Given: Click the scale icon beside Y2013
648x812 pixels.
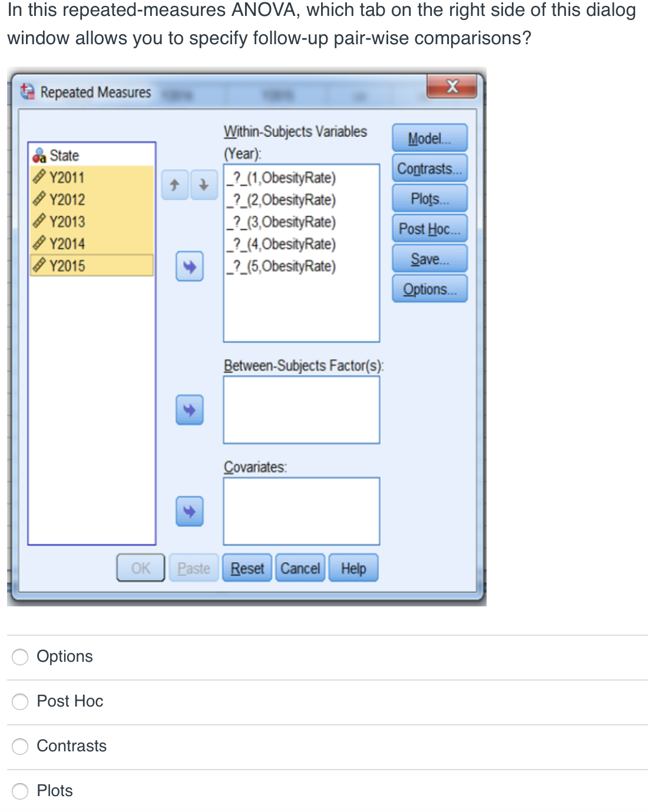Looking at the screenshot, I should pos(40,220).
